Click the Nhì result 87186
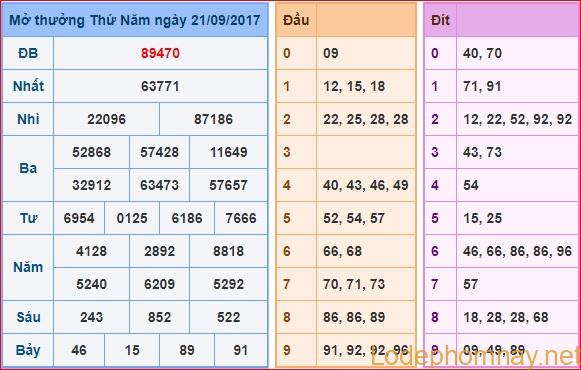This screenshot has height=370, width=581. 213,119
